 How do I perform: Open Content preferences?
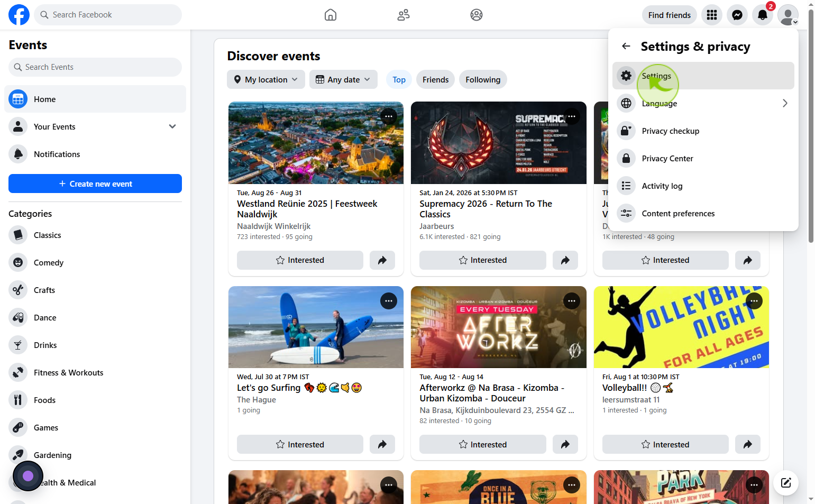(703, 213)
